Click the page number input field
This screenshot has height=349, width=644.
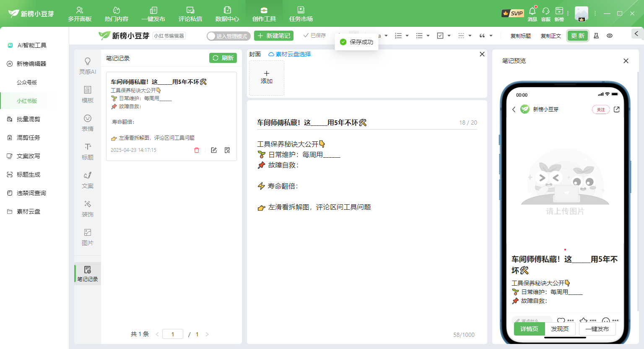point(173,334)
